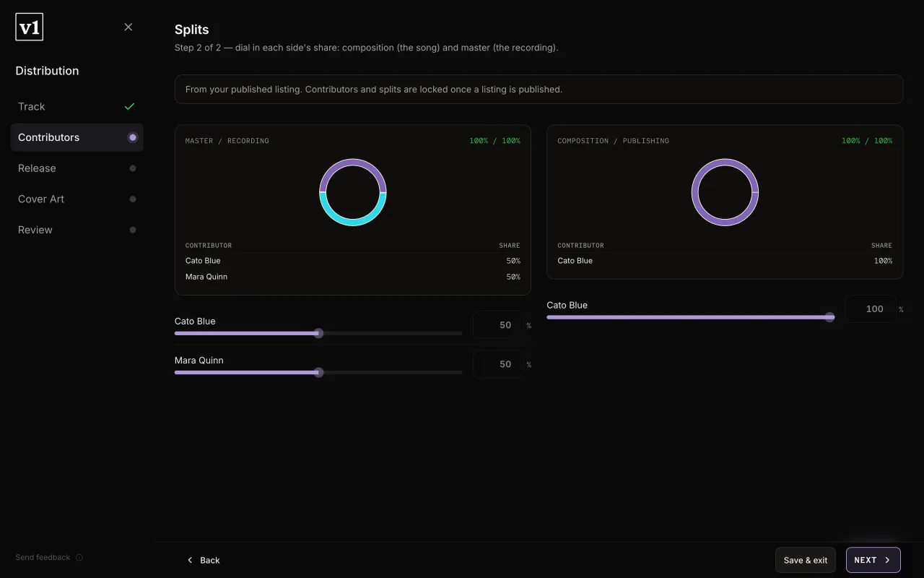
Task: Open the Cover Art step
Action: click(77, 199)
